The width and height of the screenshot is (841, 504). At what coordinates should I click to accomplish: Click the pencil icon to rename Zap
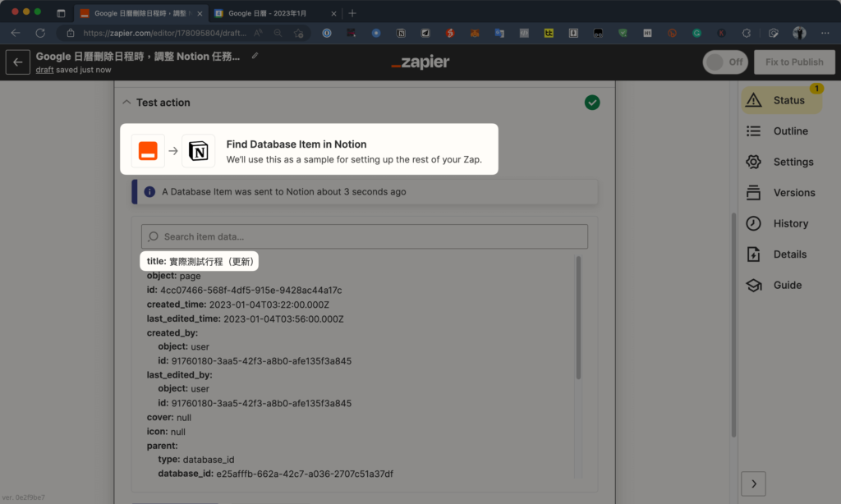click(255, 56)
